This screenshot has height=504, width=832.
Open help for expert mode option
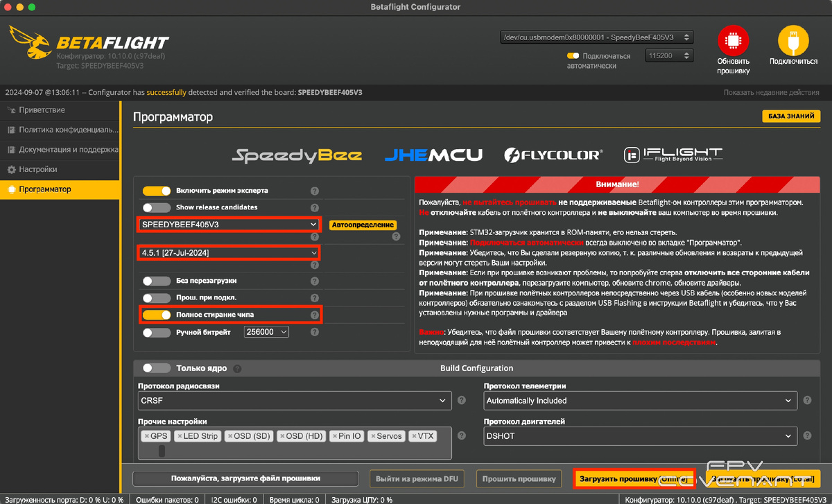click(315, 191)
